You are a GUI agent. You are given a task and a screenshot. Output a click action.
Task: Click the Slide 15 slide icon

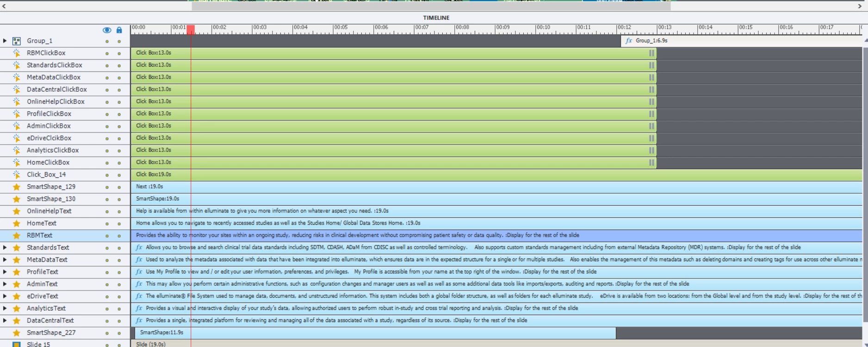click(x=16, y=344)
